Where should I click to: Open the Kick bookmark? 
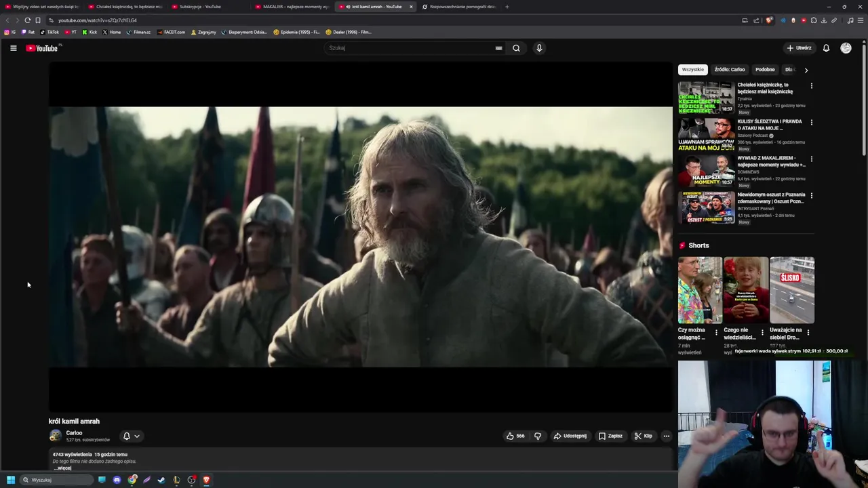coord(90,32)
